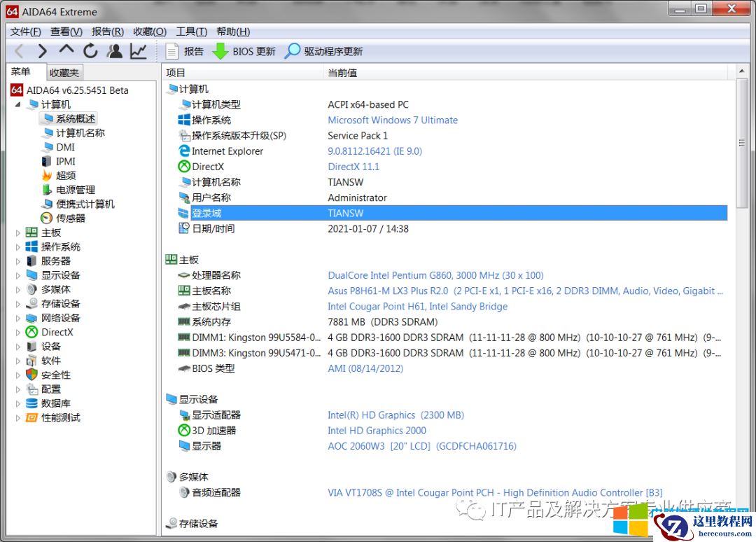The width and height of the screenshot is (756, 542).
Task: Open the user profile silhouette toolbar icon
Action: pos(115,51)
